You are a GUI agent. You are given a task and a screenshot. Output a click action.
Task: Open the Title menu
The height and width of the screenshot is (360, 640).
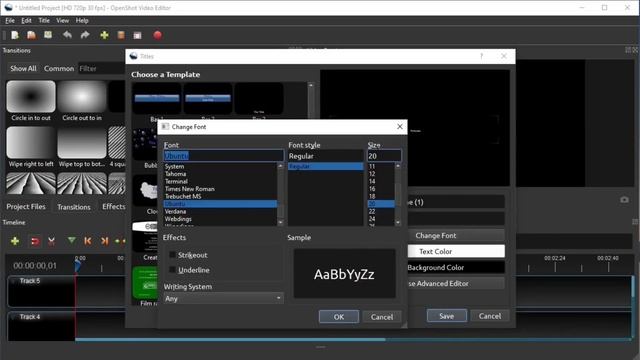pos(44,20)
